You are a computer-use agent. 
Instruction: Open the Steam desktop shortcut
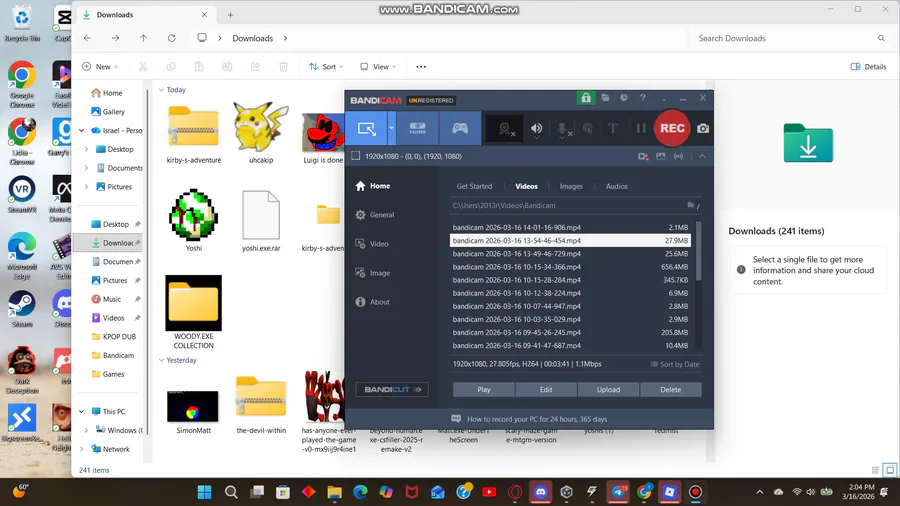coord(22,310)
